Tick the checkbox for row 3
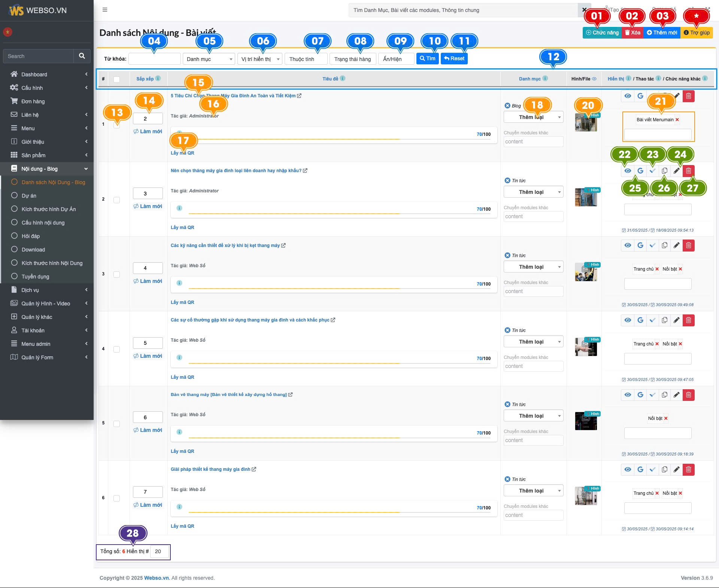Screen dimensions: 719x588 coord(116,274)
